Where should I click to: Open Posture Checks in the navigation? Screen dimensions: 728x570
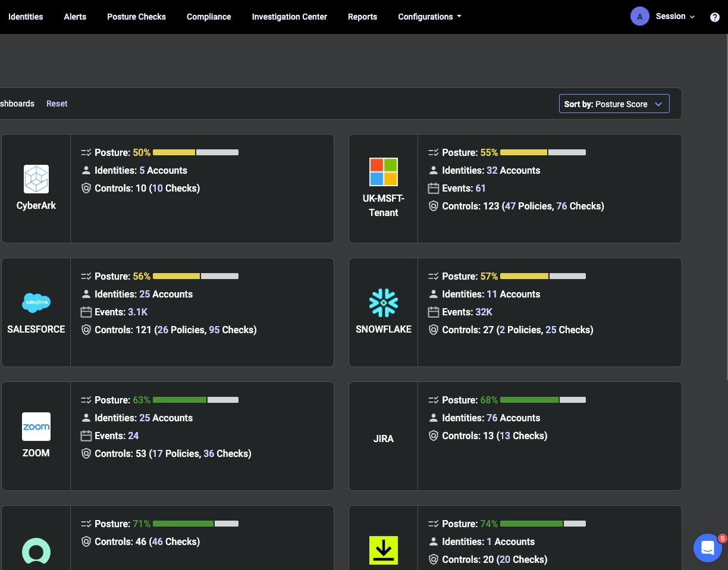click(x=136, y=17)
